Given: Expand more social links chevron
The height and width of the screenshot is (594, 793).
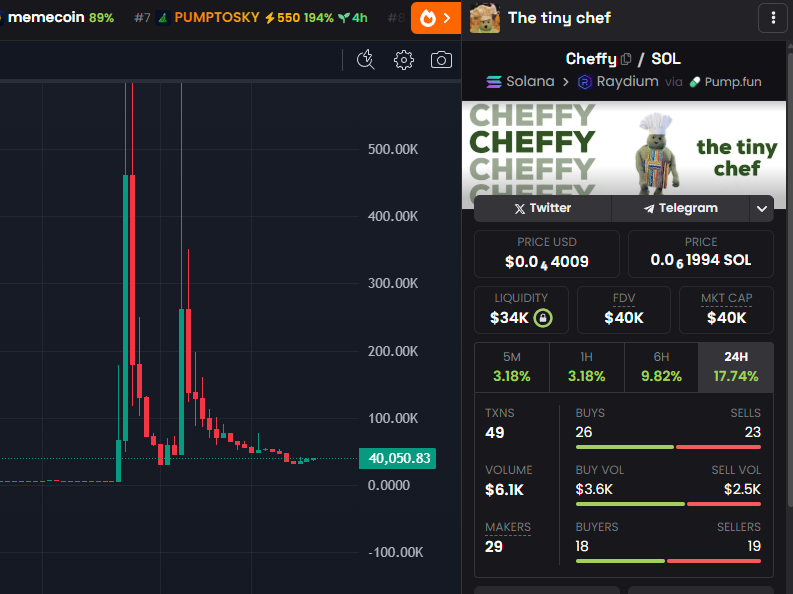Looking at the screenshot, I should pyautogui.click(x=762, y=208).
